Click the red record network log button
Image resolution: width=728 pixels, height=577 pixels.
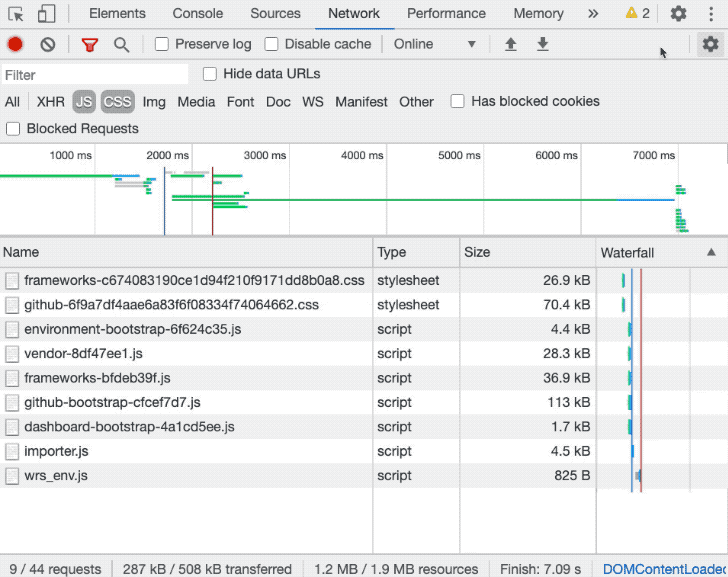[x=15, y=45]
